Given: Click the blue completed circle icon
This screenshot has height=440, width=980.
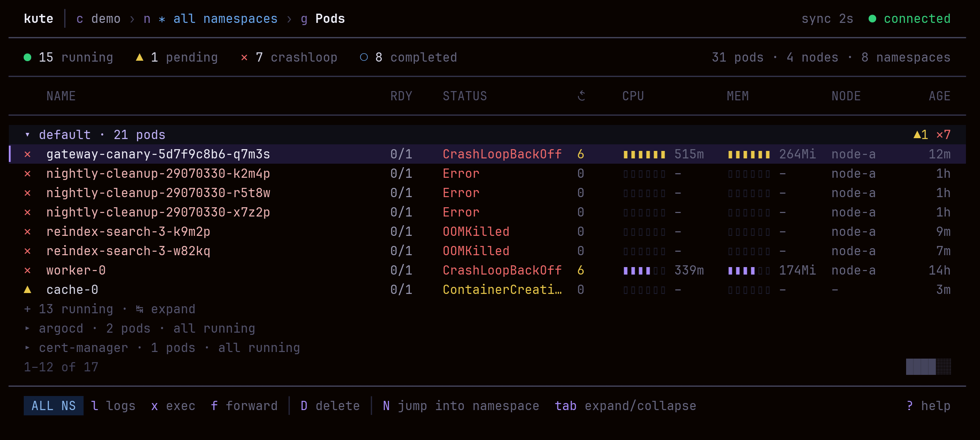Looking at the screenshot, I should [x=364, y=57].
